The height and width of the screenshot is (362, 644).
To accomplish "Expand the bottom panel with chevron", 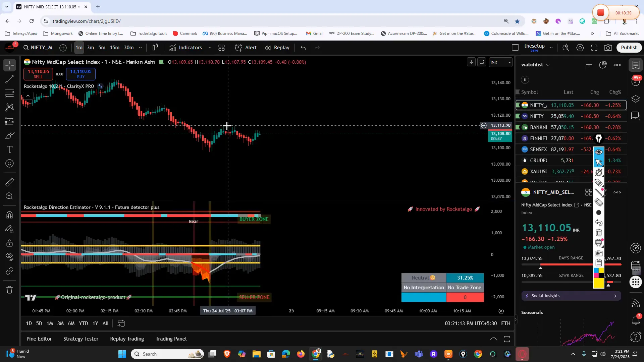I will [x=493, y=339].
